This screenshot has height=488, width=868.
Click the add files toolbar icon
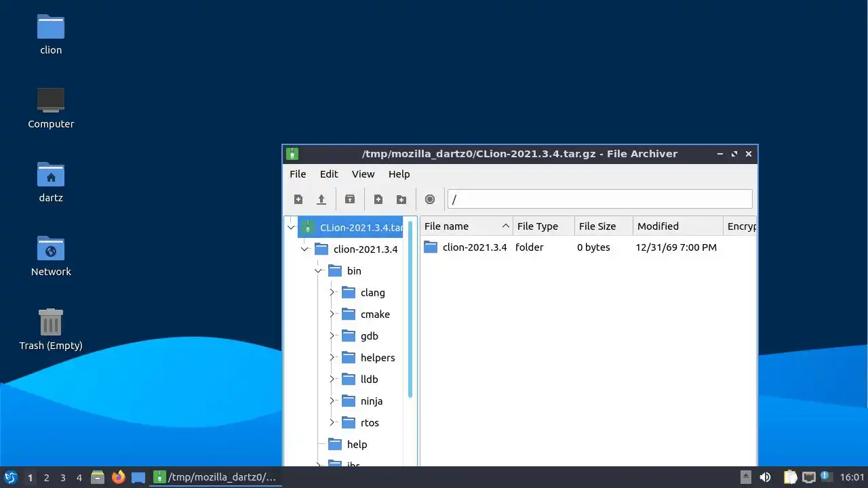[x=378, y=199]
